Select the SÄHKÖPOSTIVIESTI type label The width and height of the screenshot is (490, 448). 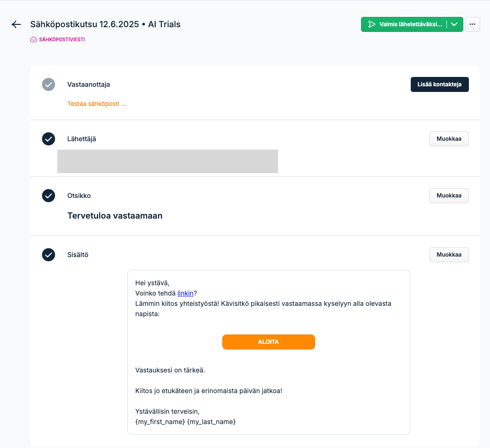coord(62,39)
